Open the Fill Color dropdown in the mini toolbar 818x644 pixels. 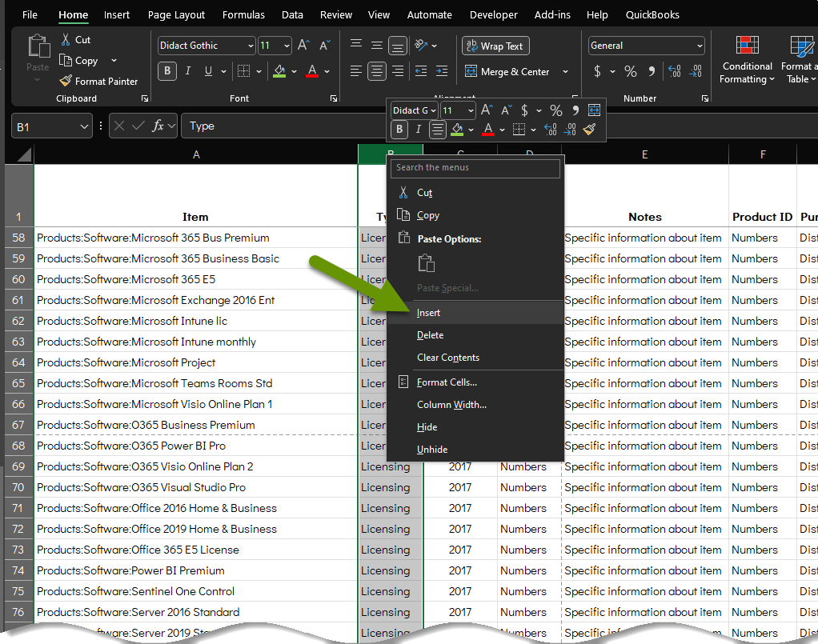tap(471, 129)
